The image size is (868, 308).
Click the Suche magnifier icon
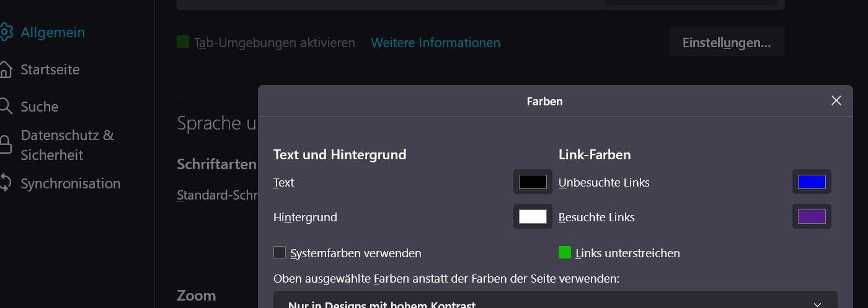click(6, 107)
